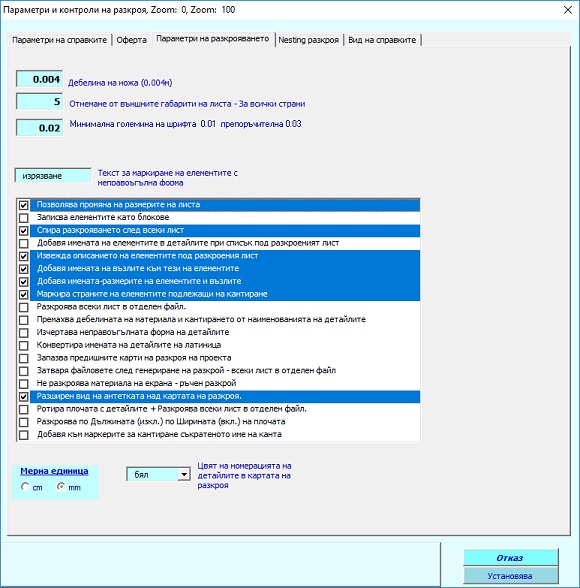The height and width of the screenshot is (588, 580).
Task: Check Не разкроява материала на екрана
Action: [x=24, y=384]
